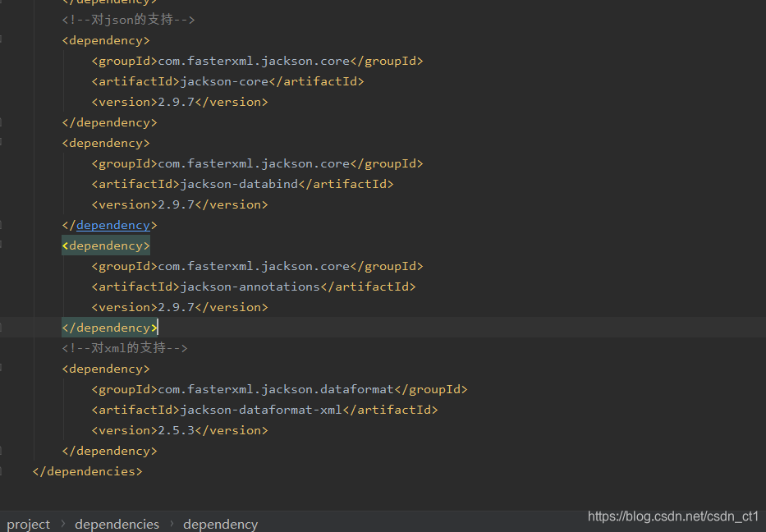Click the highlighted opening <dependency> tag
This screenshot has height=532, width=766.
[106, 245]
